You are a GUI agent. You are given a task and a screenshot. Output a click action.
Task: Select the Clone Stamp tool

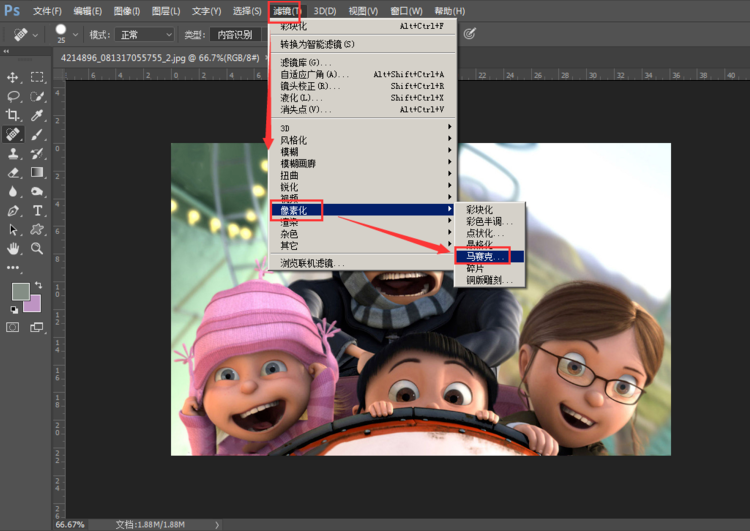[x=13, y=154]
